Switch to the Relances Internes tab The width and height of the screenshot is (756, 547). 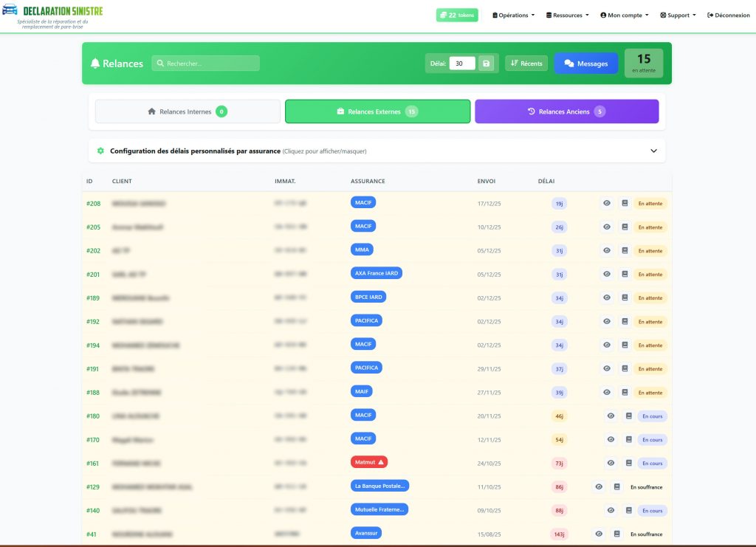click(188, 111)
